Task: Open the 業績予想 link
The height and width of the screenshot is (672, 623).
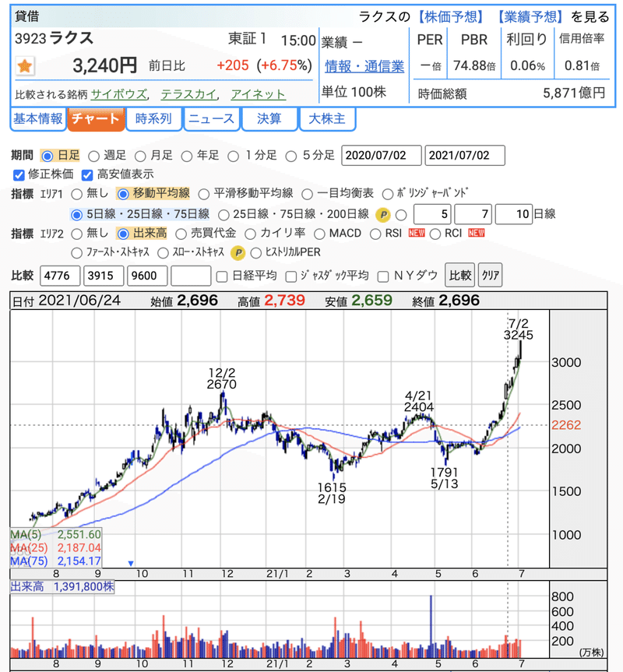Action: tap(530, 16)
